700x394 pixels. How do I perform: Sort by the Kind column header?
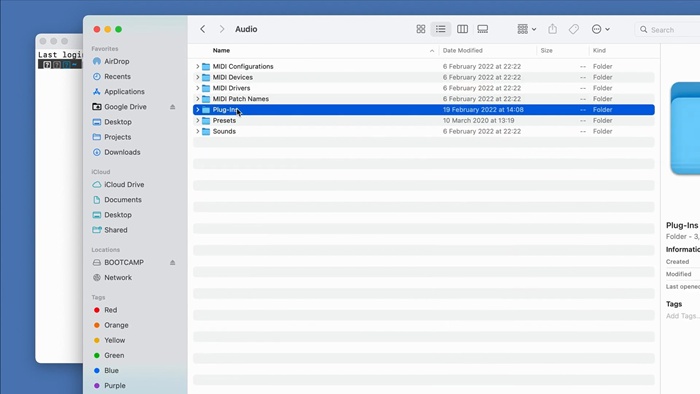point(599,50)
